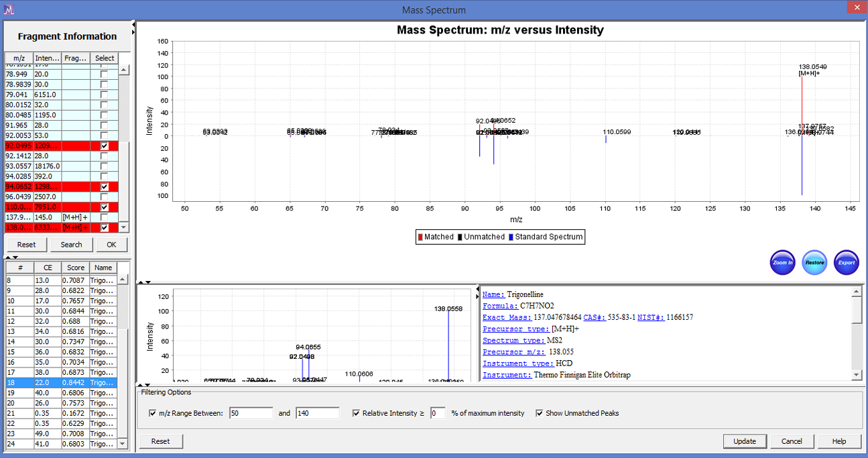Image resolution: width=868 pixels, height=458 pixels.
Task: Click the Search button
Action: pos(71,244)
